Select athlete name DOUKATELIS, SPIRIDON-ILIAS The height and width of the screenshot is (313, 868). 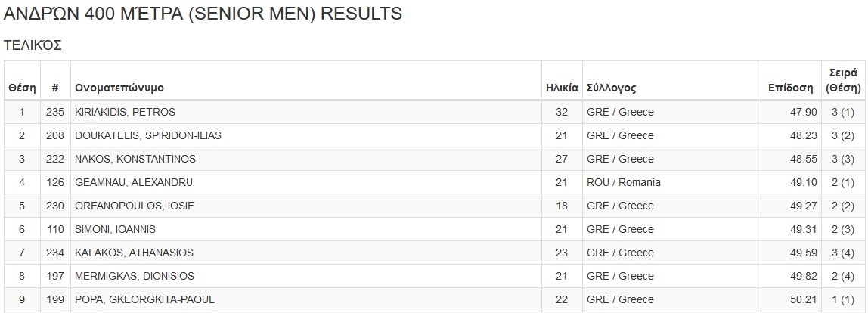click(147, 136)
